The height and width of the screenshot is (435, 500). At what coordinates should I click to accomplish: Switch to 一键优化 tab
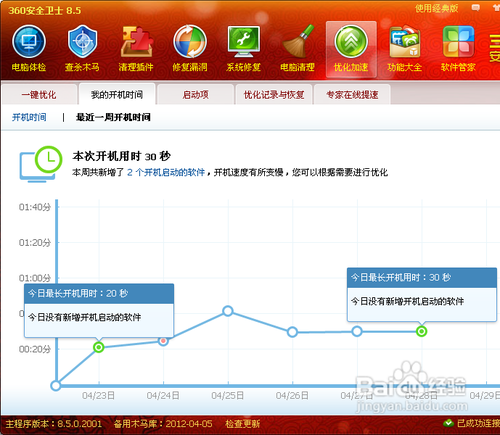tap(39, 95)
